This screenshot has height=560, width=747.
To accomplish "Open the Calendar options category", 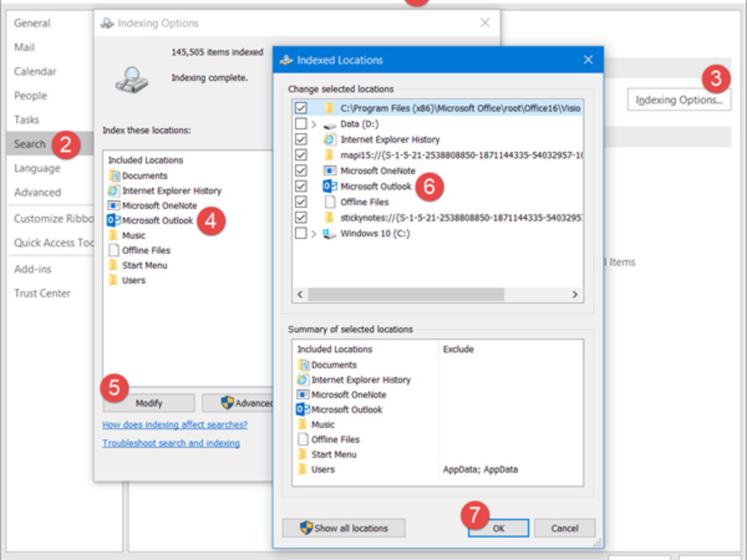I will tap(35, 72).
